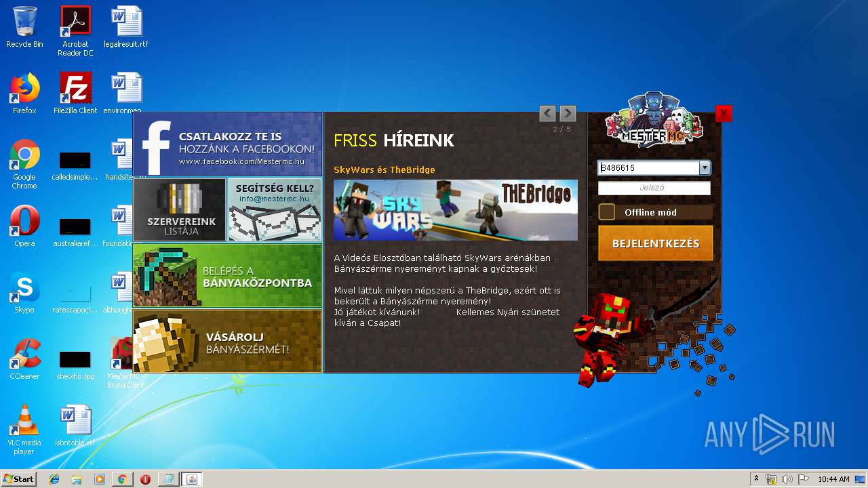This screenshot has width=868, height=488.
Task: Open the Start menu
Action: tap(18, 479)
